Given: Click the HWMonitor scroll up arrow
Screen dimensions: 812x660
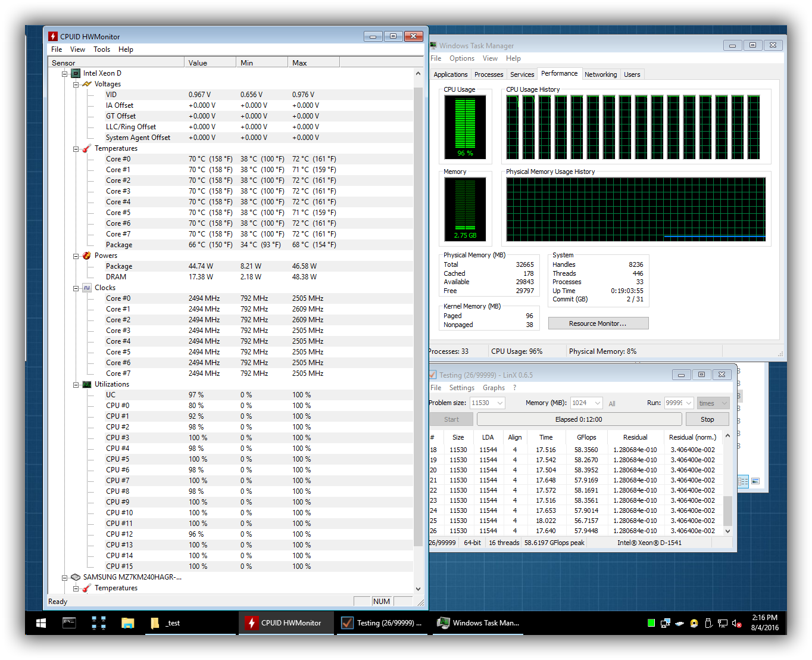Looking at the screenshot, I should click(x=418, y=73).
